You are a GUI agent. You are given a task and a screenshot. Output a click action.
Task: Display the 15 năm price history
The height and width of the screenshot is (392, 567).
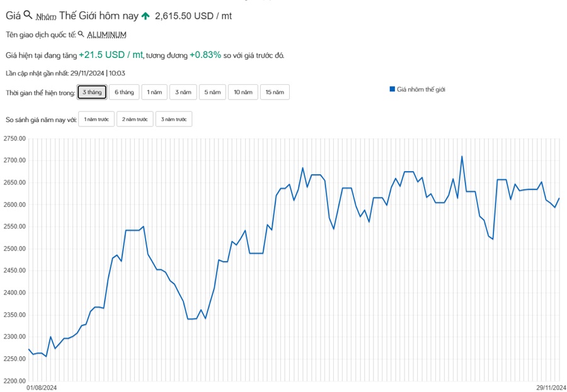(275, 92)
